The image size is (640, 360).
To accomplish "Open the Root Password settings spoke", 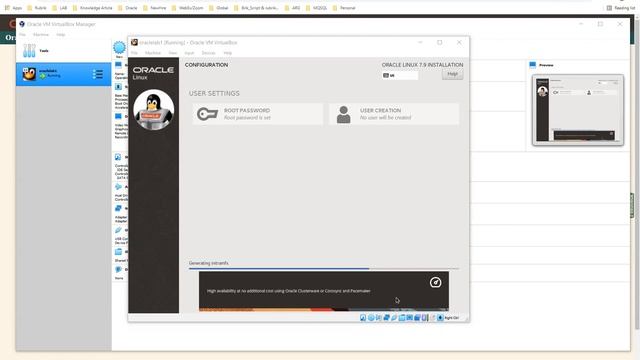I will [x=258, y=114].
